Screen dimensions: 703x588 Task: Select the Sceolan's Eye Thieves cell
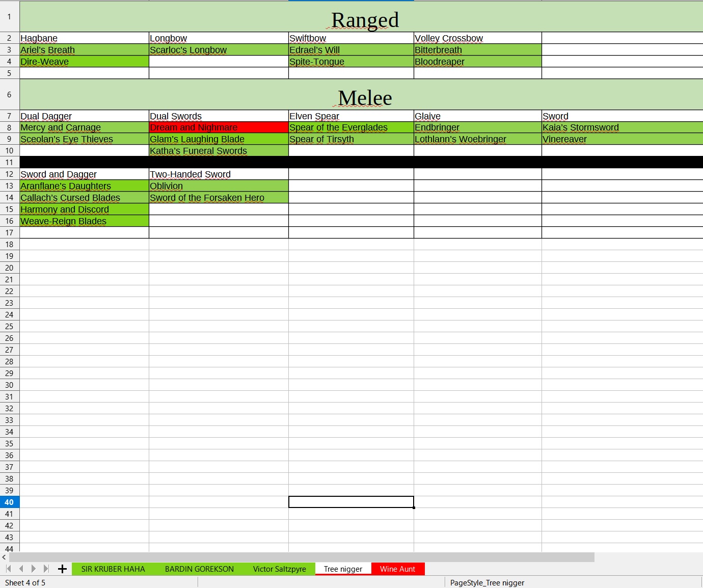pyautogui.click(x=84, y=139)
